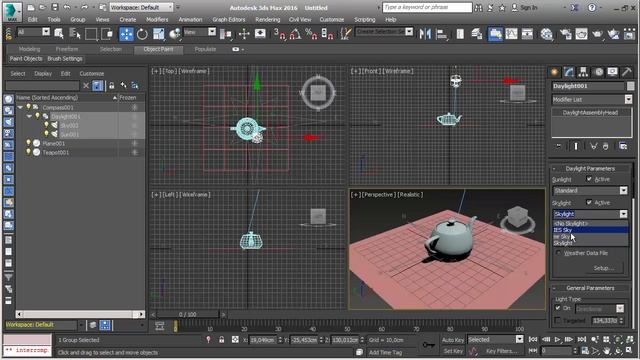Activate the Select and Rotate tool

pyautogui.click(x=142, y=34)
